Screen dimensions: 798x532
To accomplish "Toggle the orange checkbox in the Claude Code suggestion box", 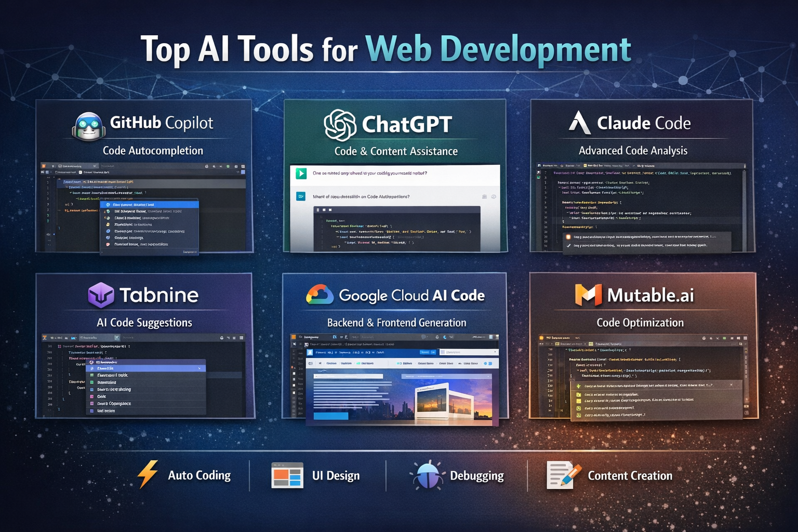I will (x=569, y=237).
